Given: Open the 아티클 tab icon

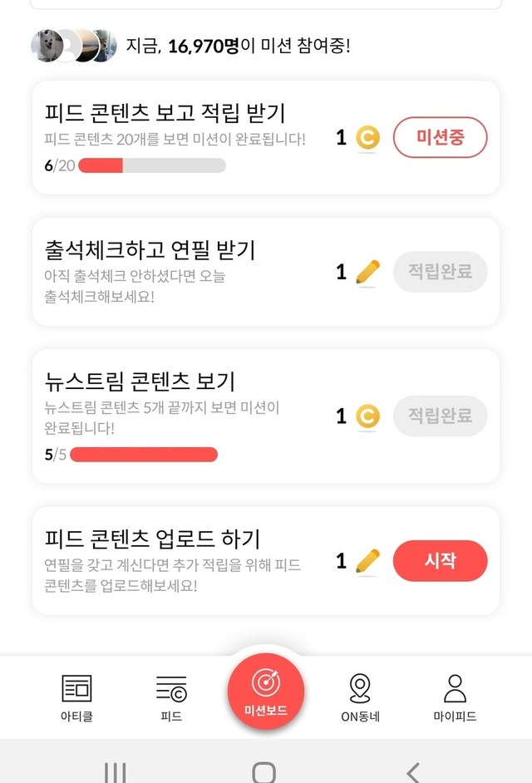Looking at the screenshot, I should pyautogui.click(x=76, y=688).
